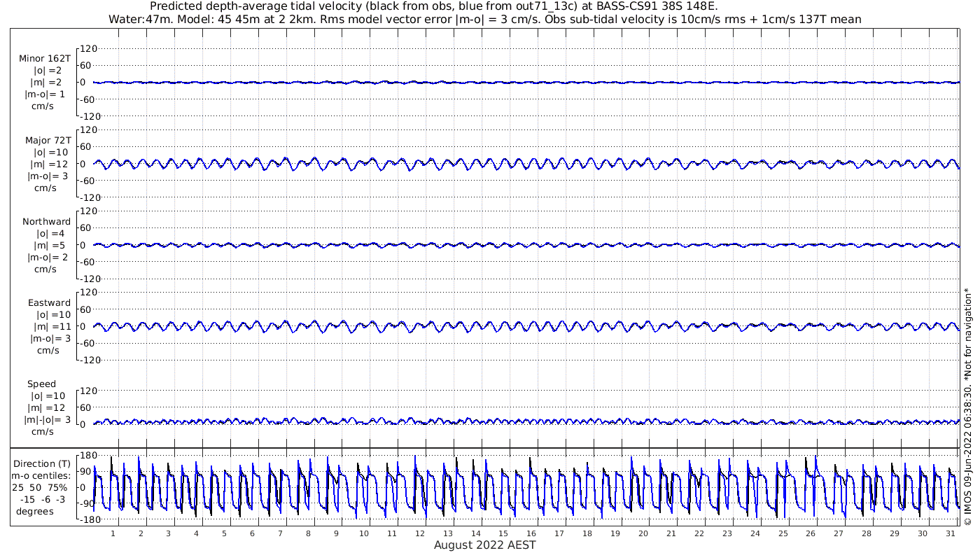Click the "August 2022 AEST" axis label
980x560 pixels.
point(485,545)
